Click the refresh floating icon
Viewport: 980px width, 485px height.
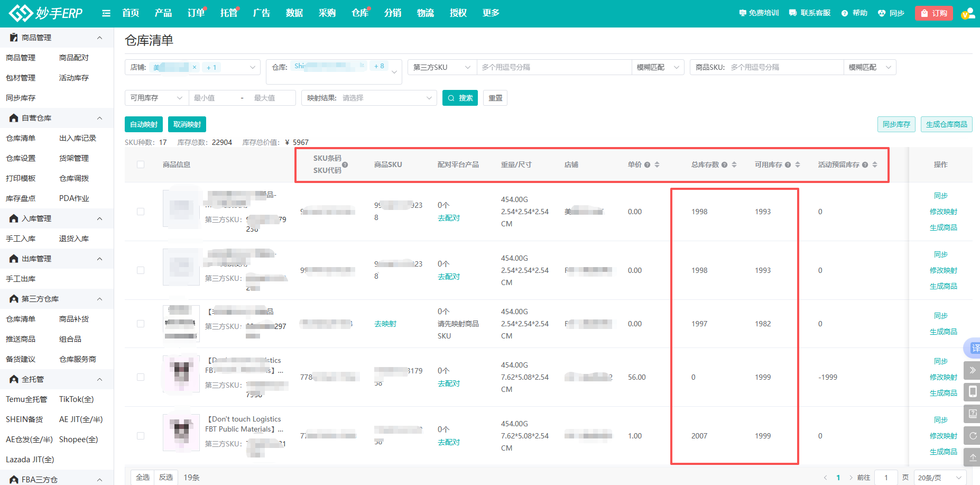[973, 436]
